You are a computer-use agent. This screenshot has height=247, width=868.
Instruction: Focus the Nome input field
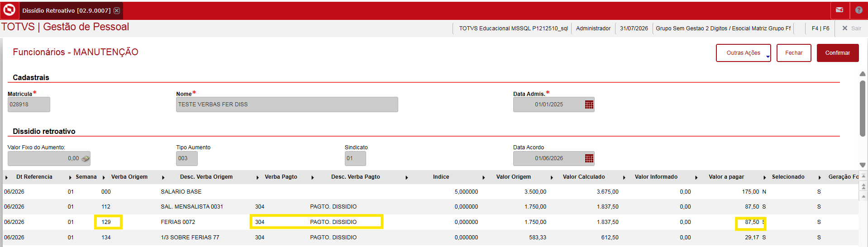(287, 104)
